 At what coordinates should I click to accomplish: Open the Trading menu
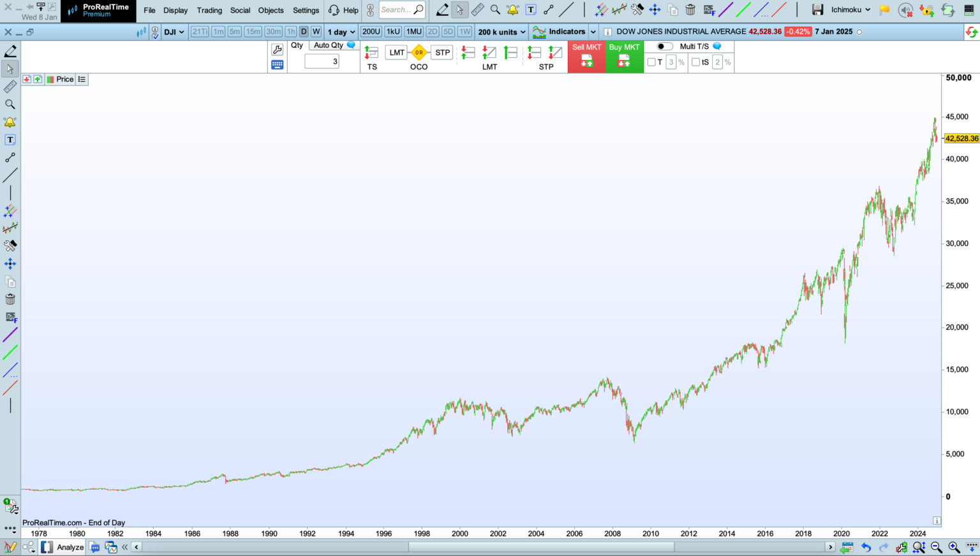[209, 10]
